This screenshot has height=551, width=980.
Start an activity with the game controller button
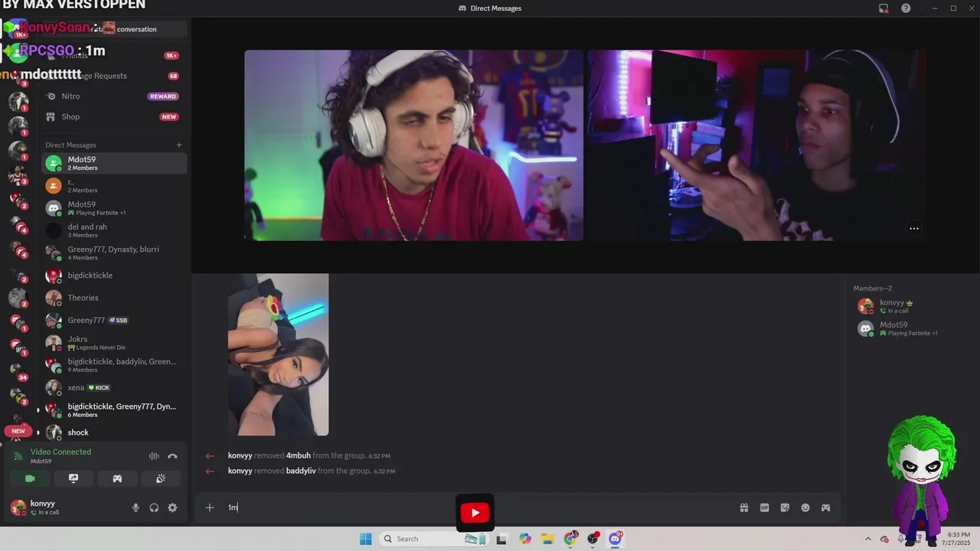[117, 478]
